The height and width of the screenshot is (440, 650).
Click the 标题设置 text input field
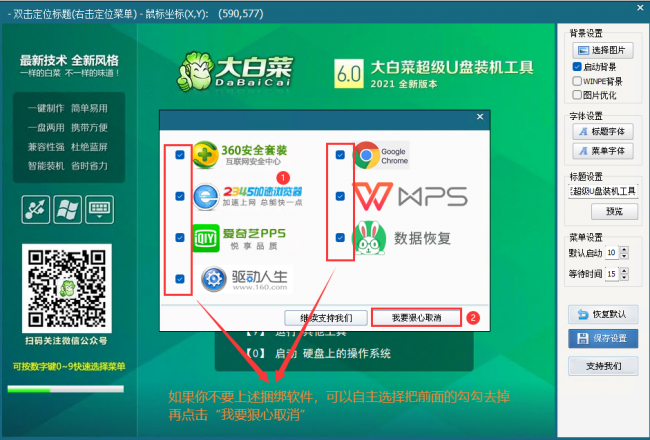[603, 191]
